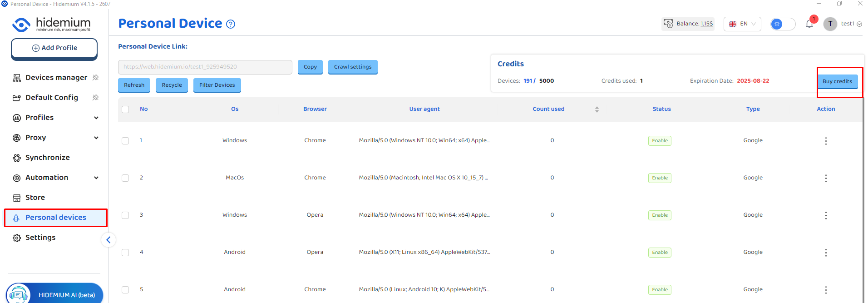The width and height of the screenshot is (868, 303).
Task: Open the Personal Device help icon
Action: [231, 24]
